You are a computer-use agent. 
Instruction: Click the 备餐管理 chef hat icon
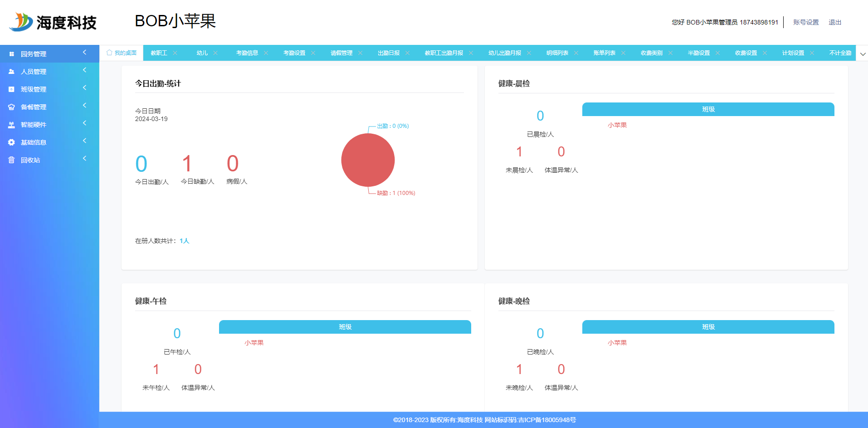(x=12, y=107)
